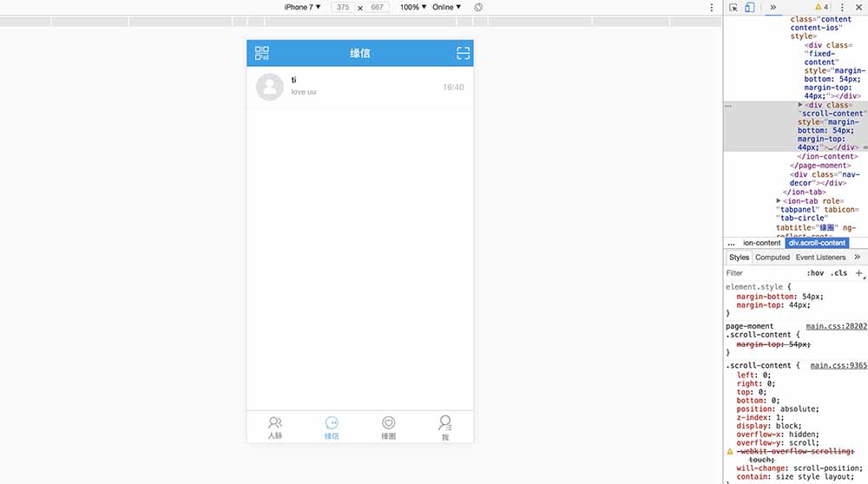Toggle the device toolbar icon
The image size is (868, 484).
[x=750, y=7]
